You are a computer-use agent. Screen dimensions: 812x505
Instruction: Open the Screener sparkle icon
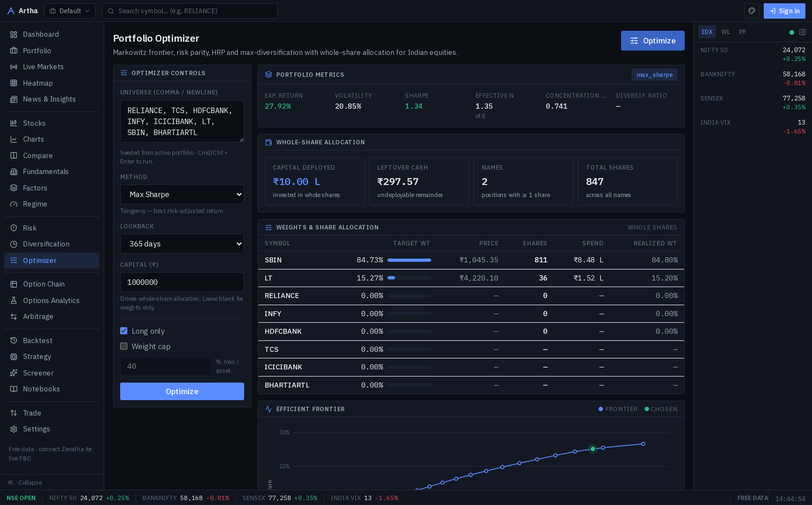point(14,373)
